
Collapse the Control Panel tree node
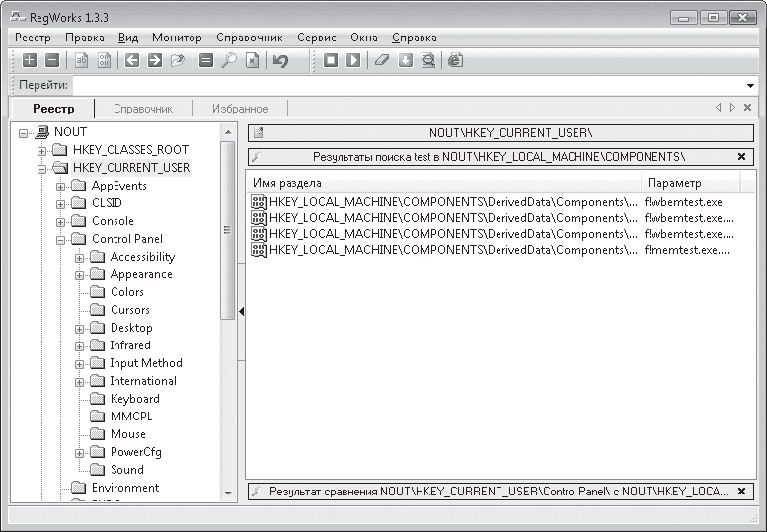coord(61,239)
